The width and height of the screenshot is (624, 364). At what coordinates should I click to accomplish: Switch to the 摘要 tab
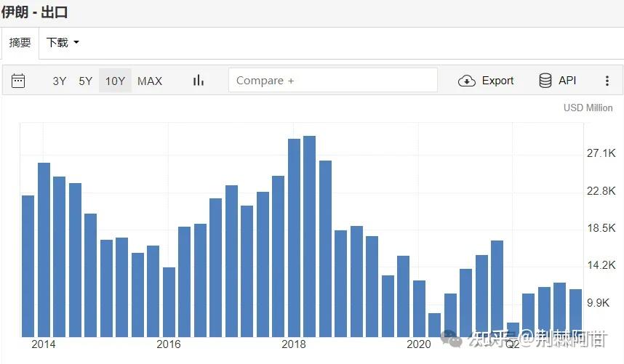tap(20, 43)
